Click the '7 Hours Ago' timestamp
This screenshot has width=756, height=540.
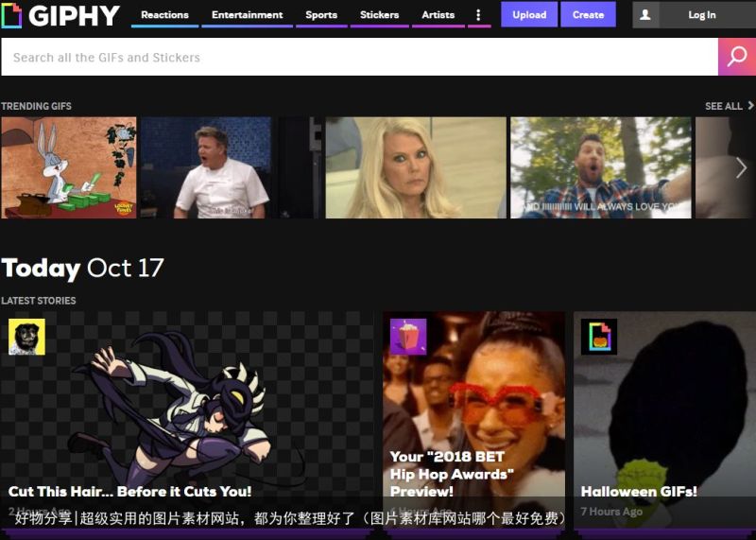pyautogui.click(x=611, y=512)
